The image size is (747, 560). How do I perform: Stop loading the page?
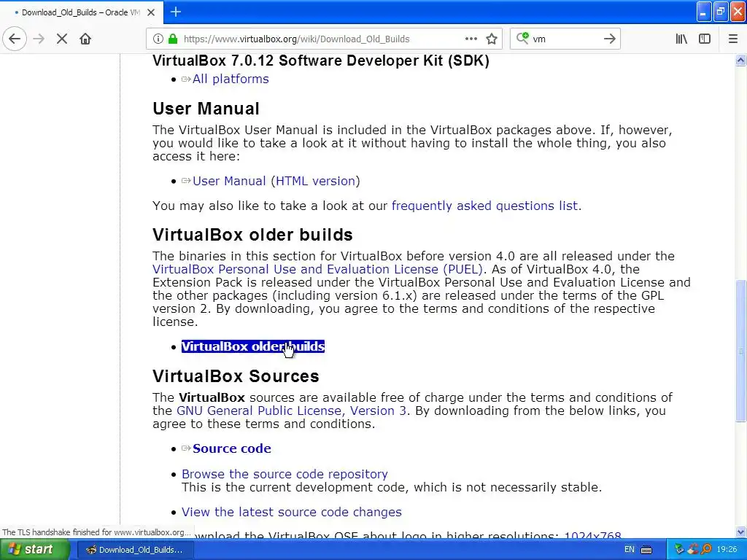(x=62, y=39)
